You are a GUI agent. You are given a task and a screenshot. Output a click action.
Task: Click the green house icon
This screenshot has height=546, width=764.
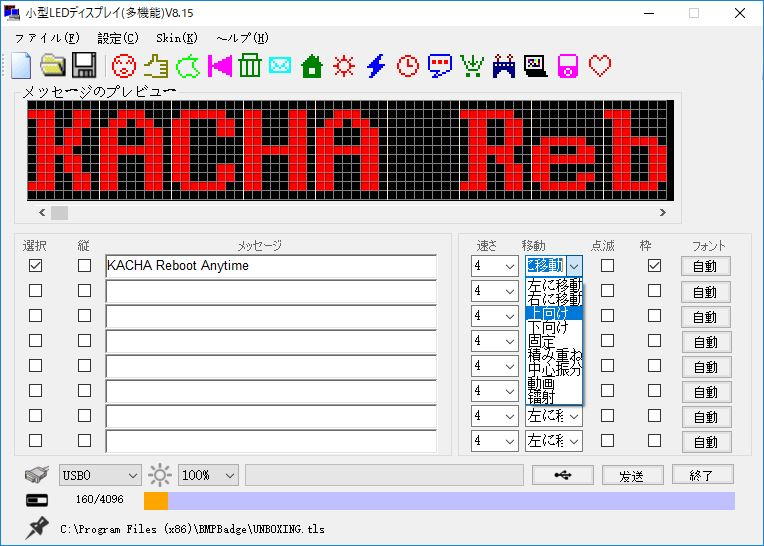pyautogui.click(x=312, y=66)
